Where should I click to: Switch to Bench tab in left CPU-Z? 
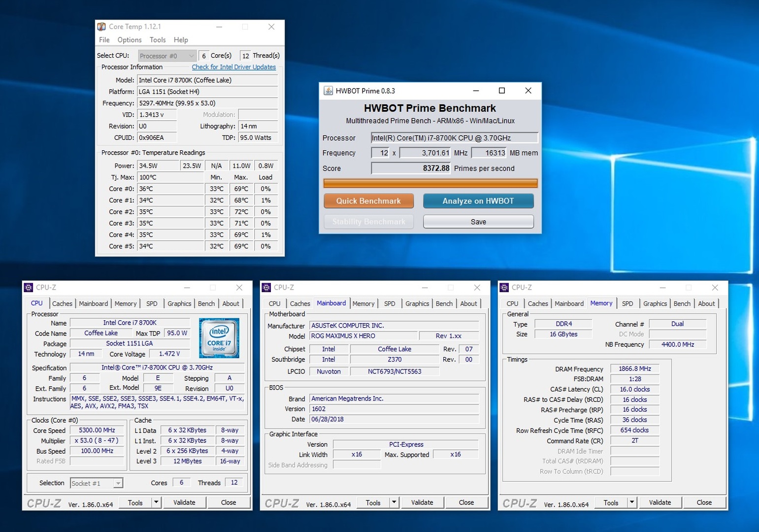(x=206, y=303)
